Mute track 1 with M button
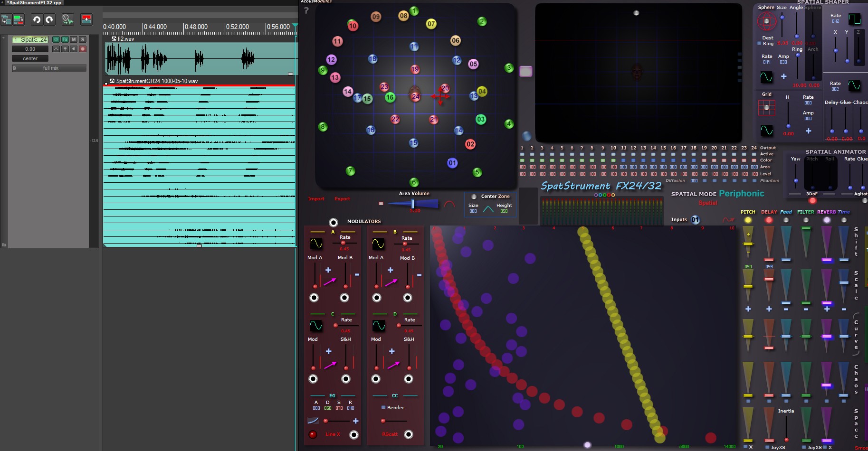Screen dimensions: 868x451 [x=74, y=39]
